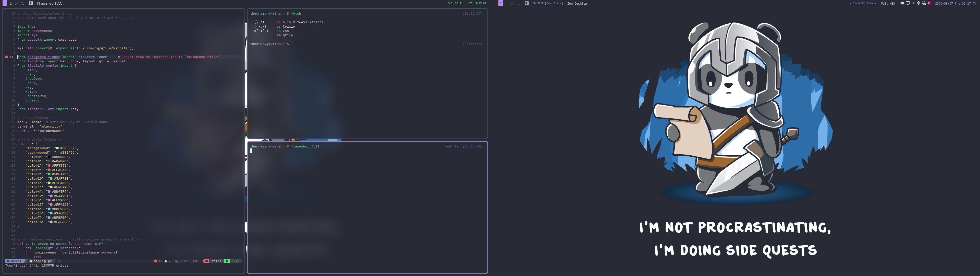980x276 pixels.
Task: Click yellow warning icon showing 2
Action: tap(166, 261)
